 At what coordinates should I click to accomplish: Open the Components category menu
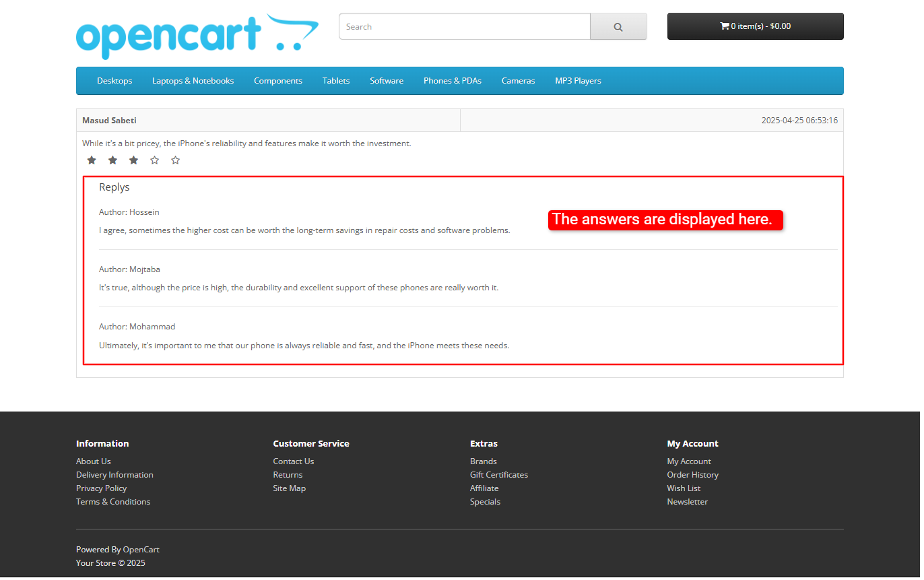(x=279, y=81)
